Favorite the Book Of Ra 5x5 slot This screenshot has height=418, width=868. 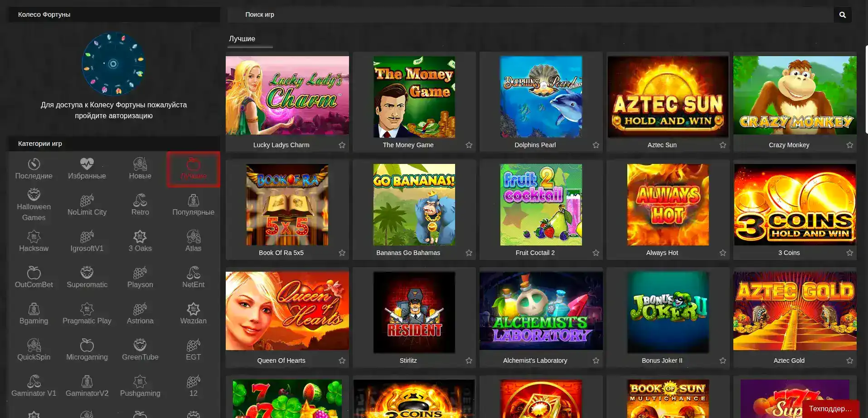point(342,253)
